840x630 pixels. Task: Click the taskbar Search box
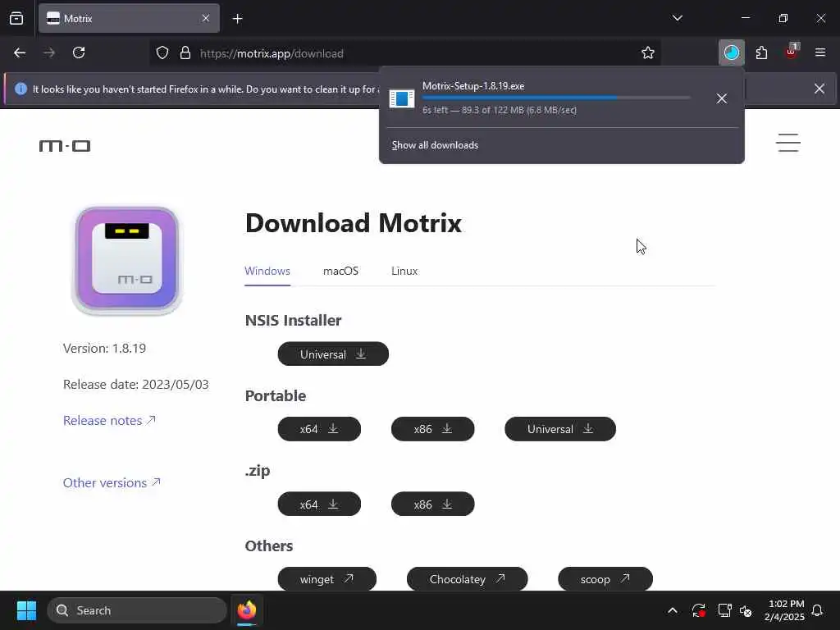137,610
